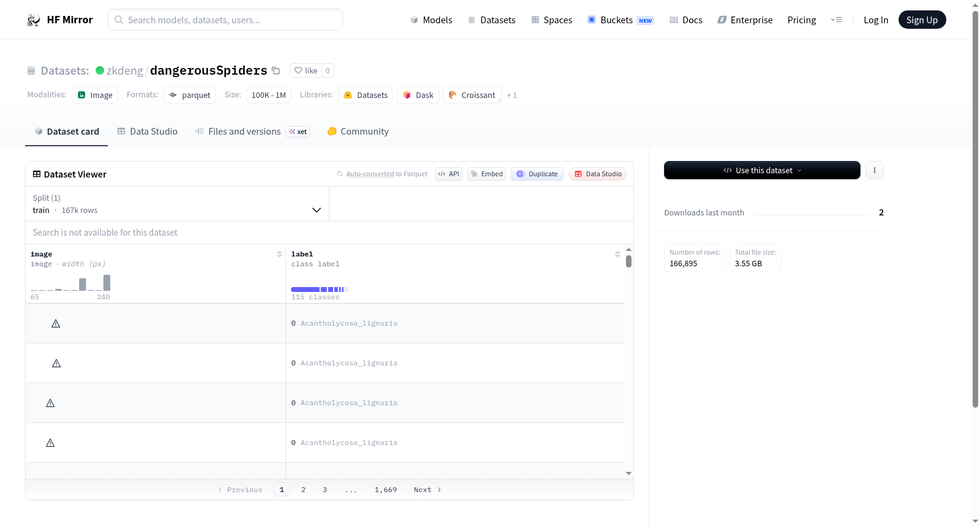Click warning icon in second data row
980x527 pixels.
pos(56,363)
